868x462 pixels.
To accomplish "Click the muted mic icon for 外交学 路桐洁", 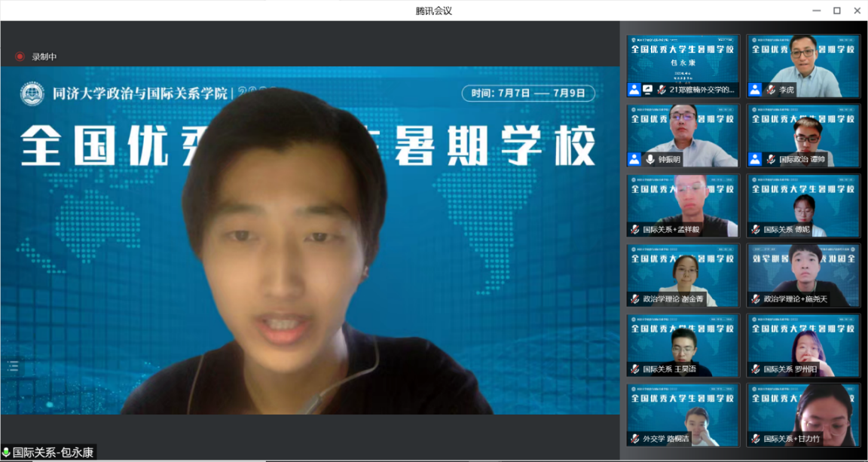I will click(x=635, y=439).
